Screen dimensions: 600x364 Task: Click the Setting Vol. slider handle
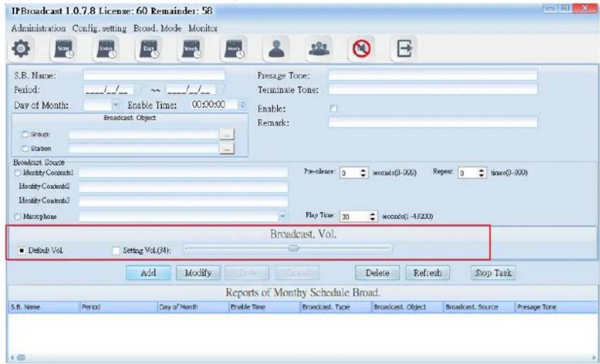[294, 249]
